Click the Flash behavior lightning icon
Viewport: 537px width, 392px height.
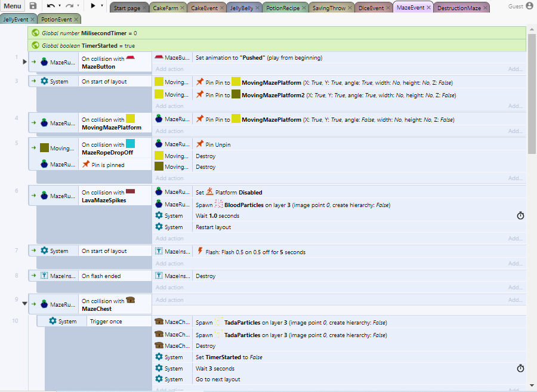(200, 251)
